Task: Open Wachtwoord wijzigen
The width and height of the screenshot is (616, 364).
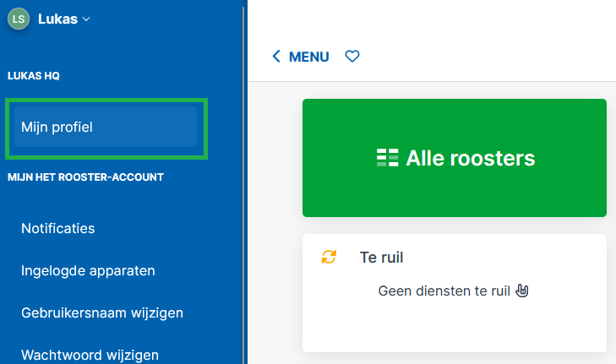Action: [90, 355]
